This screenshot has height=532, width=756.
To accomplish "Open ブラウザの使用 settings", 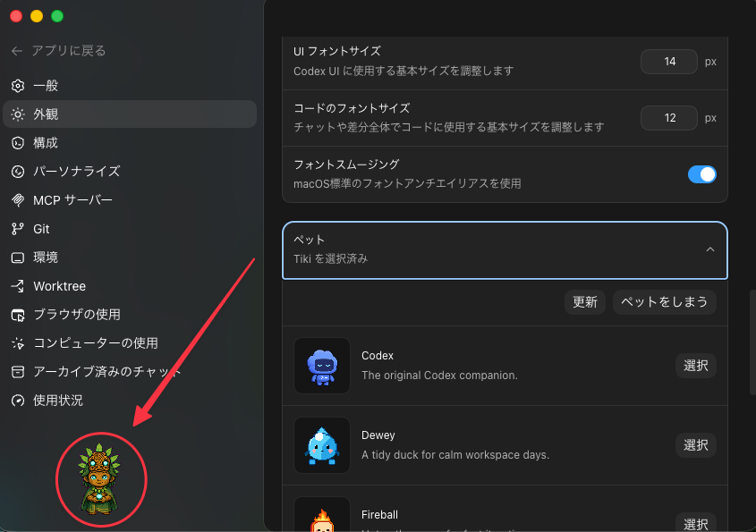I will click(130, 315).
